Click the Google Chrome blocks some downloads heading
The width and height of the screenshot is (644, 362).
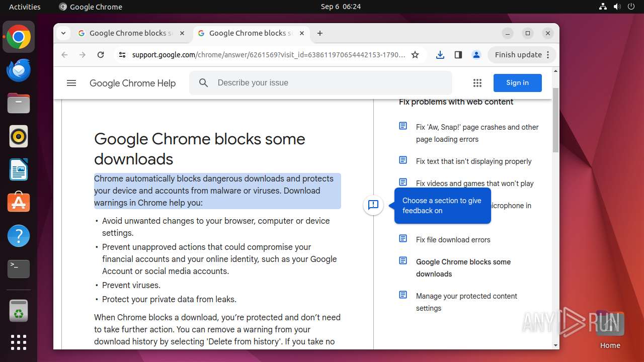(x=200, y=149)
